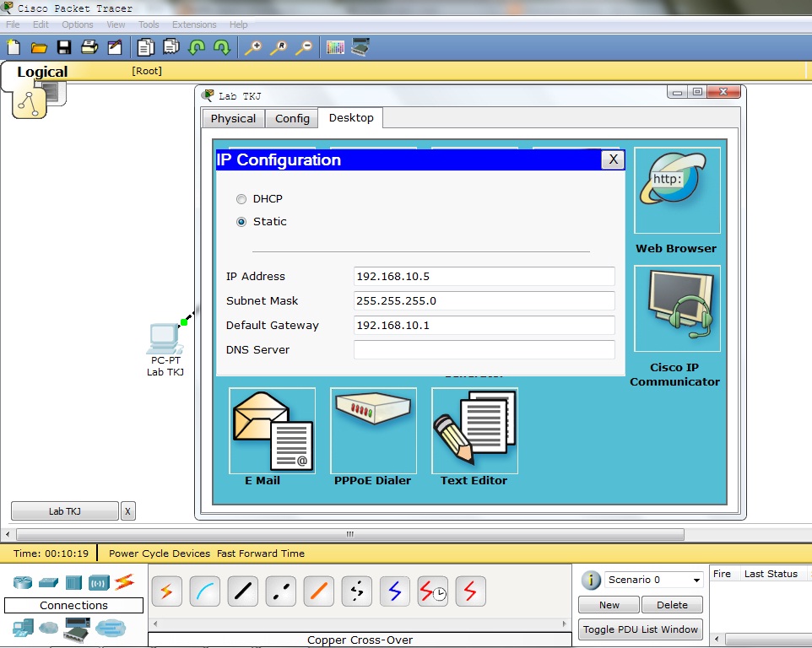812x648 pixels.
Task: Select the Multiuser Connection category icon
Action: click(x=111, y=629)
